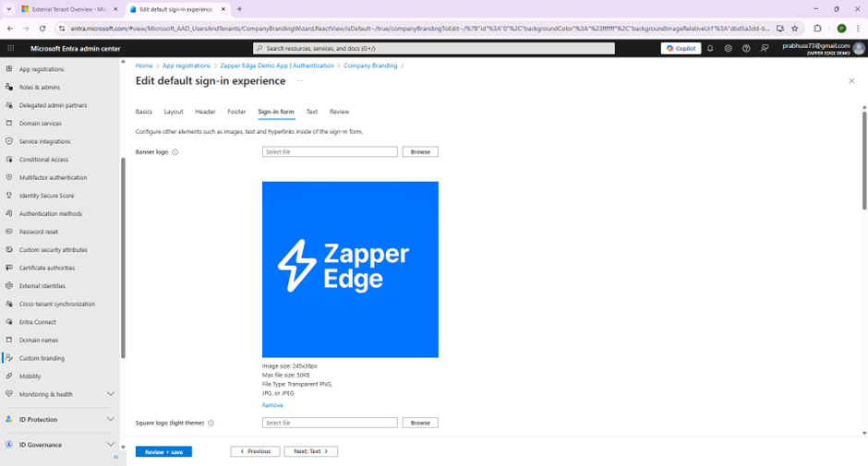
Task: Click the Banner logo file input field
Action: tap(330, 151)
